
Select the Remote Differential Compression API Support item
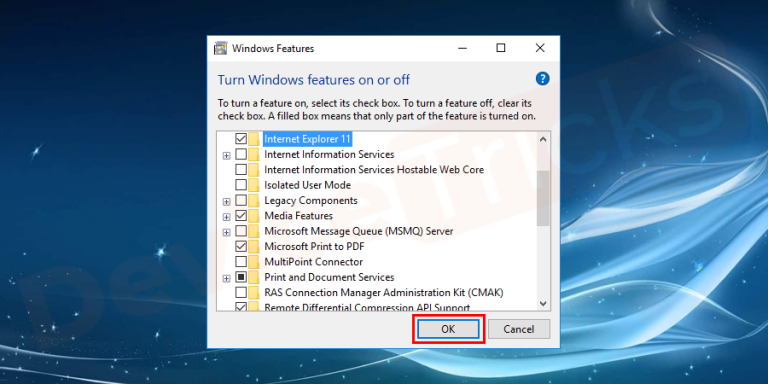(x=367, y=307)
